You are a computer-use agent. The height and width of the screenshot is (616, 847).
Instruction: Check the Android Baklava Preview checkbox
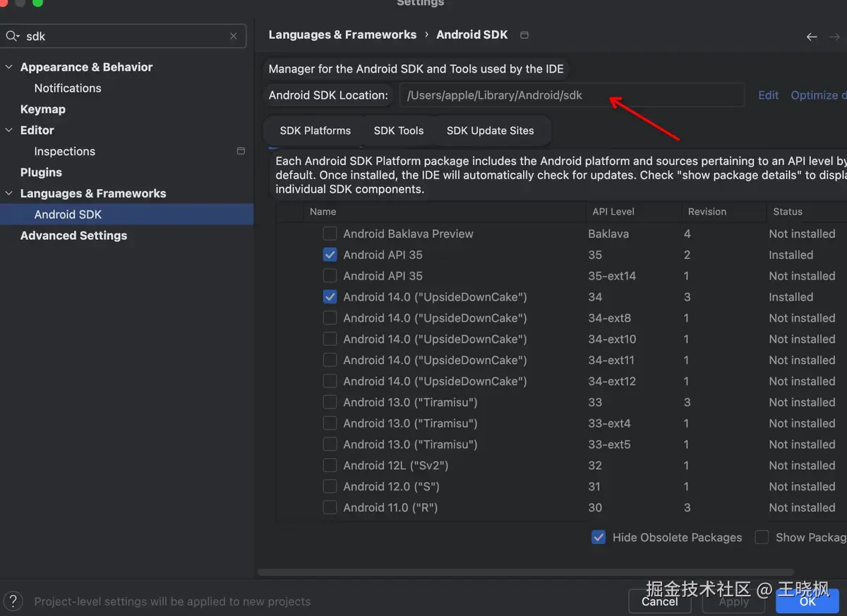(x=330, y=234)
